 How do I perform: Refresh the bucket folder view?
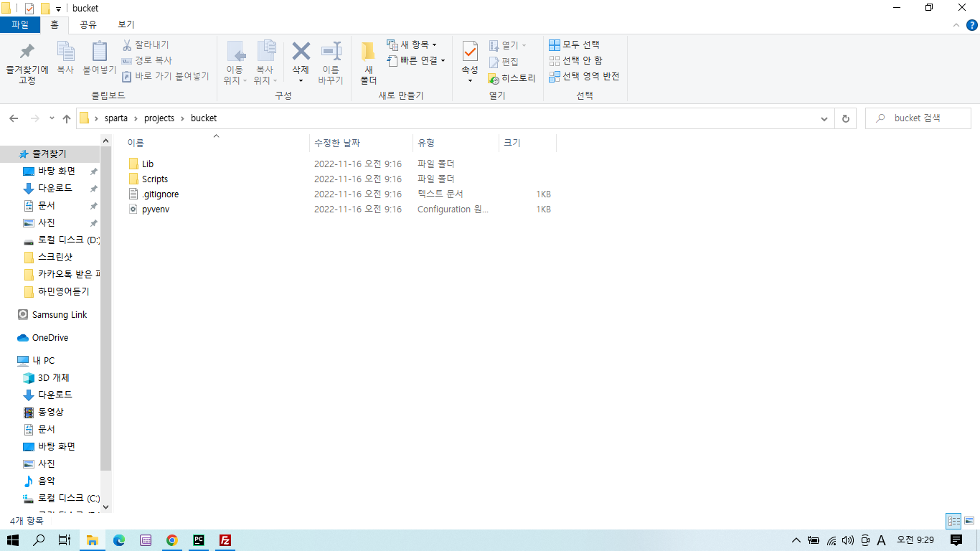point(846,118)
